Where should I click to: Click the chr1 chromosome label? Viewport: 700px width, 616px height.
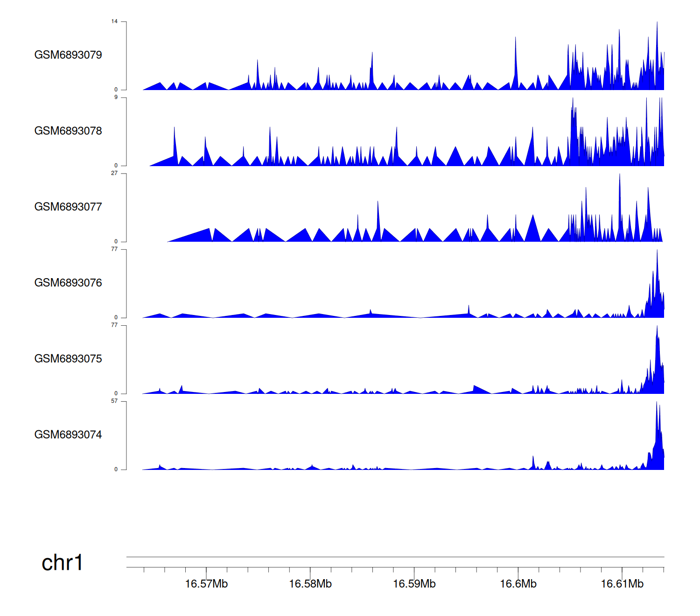[x=62, y=563]
